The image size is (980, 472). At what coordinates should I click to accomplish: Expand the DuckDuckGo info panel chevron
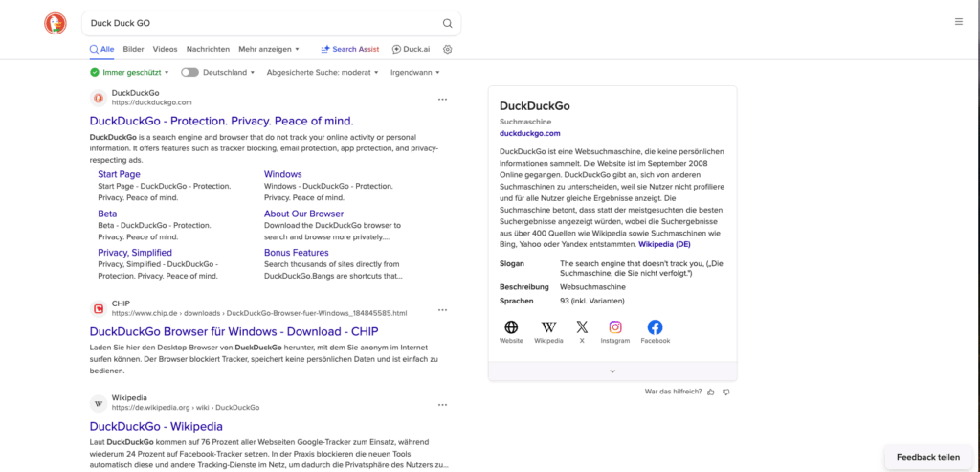(x=612, y=371)
